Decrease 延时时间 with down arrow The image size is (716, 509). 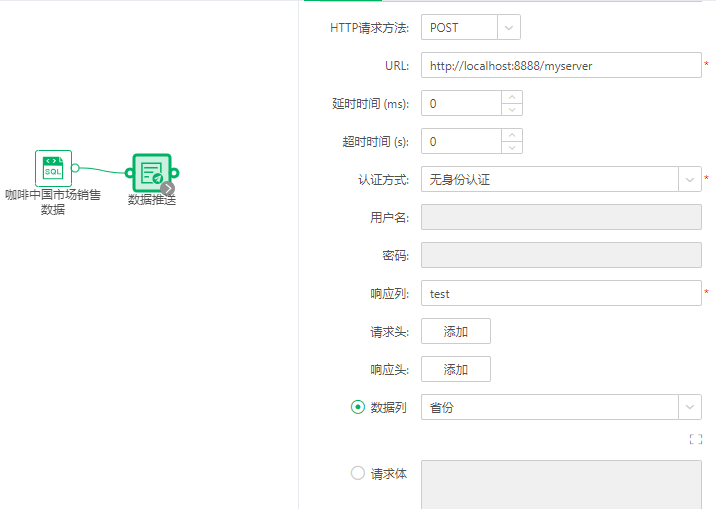coord(511,110)
